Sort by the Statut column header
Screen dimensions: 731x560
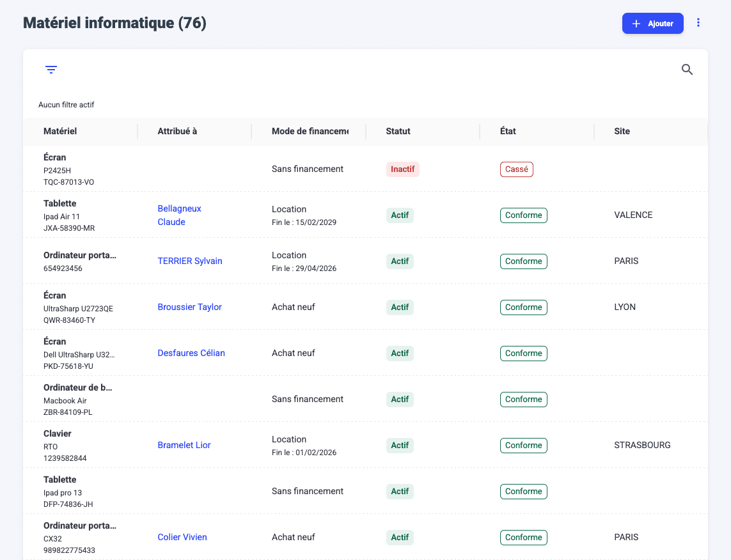(398, 132)
